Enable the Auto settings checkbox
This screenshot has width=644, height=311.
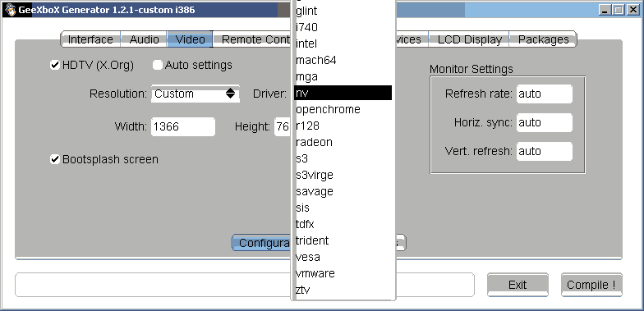click(158, 65)
